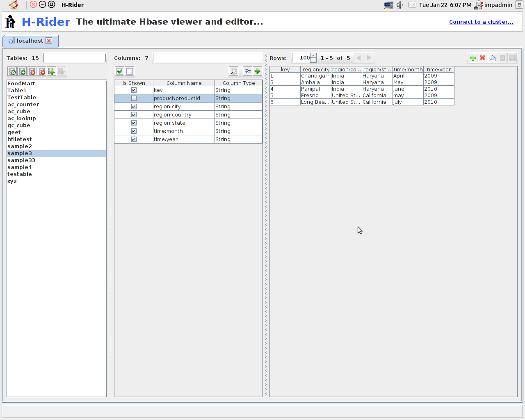
Task: Uncheck all columns with the empty box button
Action: [130, 71]
